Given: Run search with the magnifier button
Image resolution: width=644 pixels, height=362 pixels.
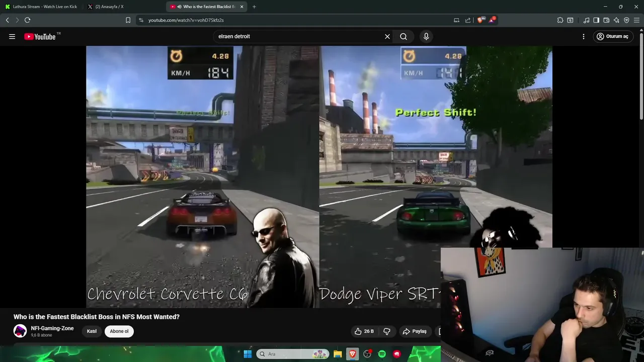Looking at the screenshot, I should click(x=404, y=36).
